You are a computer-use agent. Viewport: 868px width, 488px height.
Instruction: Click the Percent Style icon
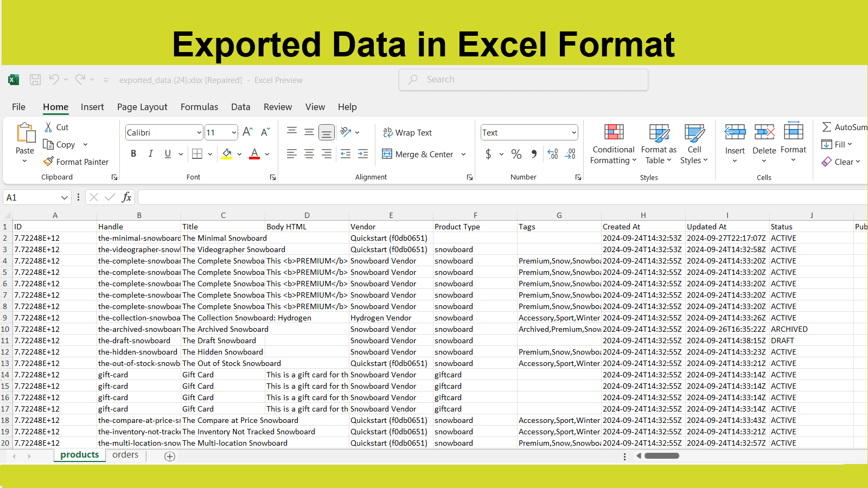click(516, 155)
